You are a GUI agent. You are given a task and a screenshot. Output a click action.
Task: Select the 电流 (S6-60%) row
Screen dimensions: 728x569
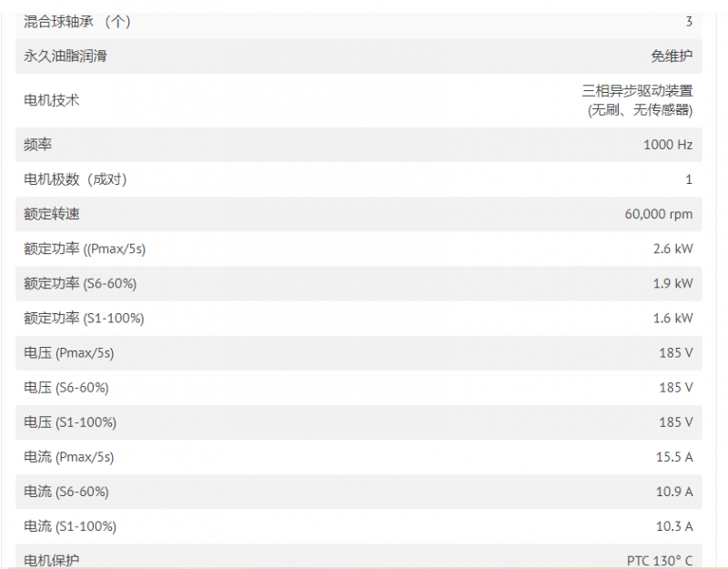(x=359, y=492)
